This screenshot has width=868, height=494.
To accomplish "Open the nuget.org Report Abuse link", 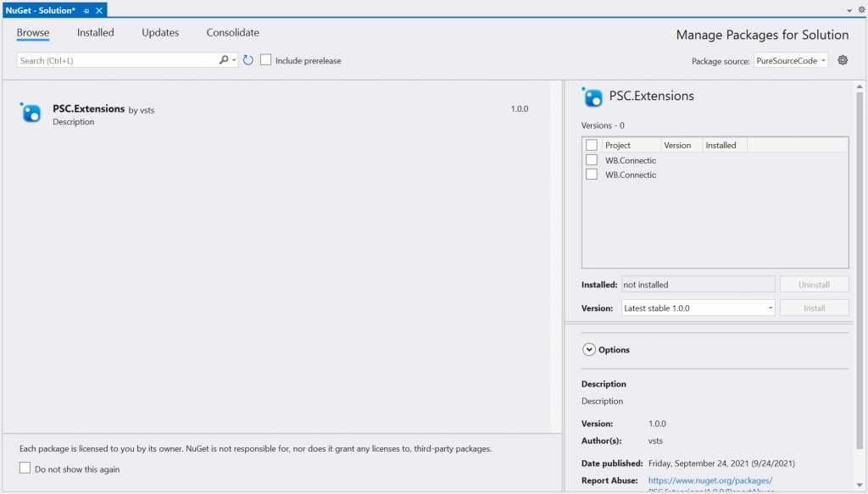I will pyautogui.click(x=710, y=480).
